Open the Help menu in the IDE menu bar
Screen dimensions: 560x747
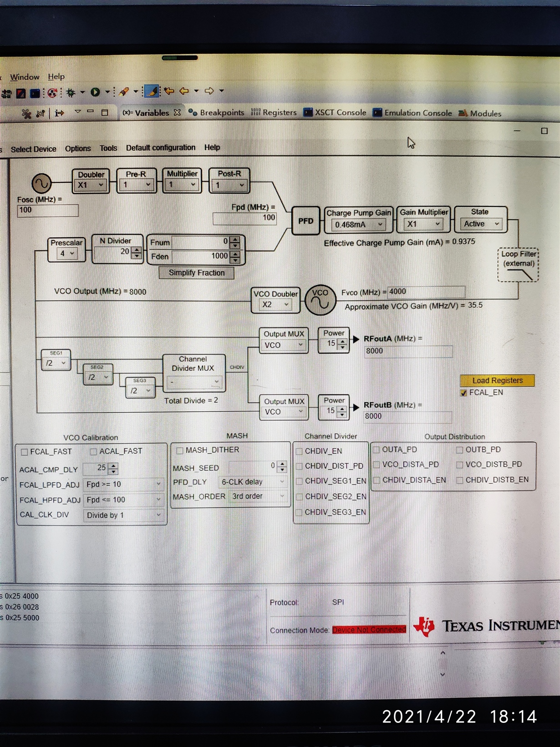pyautogui.click(x=56, y=77)
